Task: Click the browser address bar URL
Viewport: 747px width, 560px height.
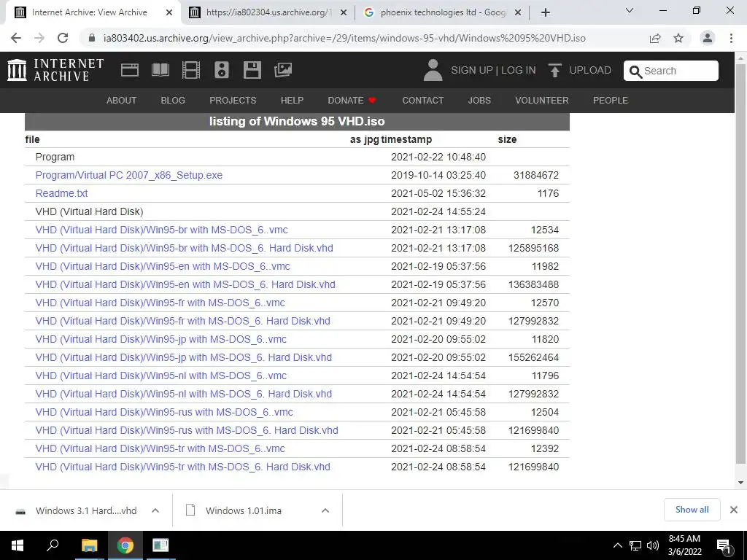Action: (x=344, y=38)
